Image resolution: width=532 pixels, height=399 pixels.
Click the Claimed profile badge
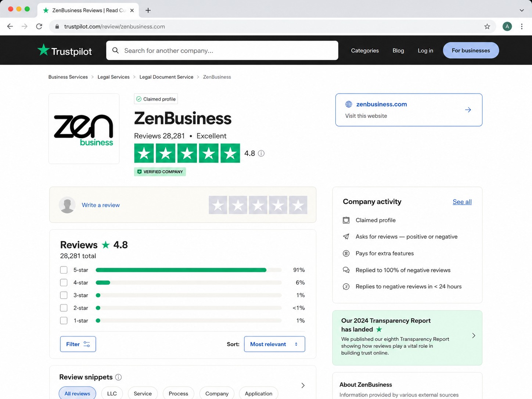tap(156, 99)
